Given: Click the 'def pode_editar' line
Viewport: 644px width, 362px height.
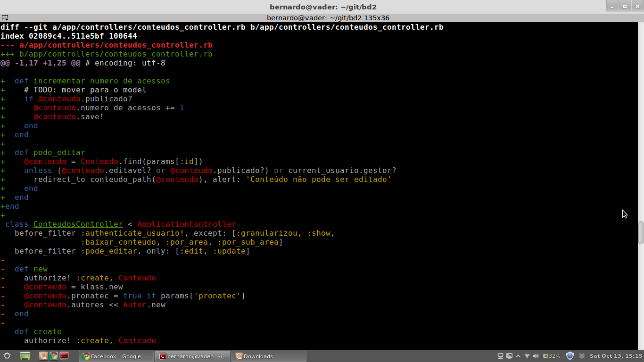Looking at the screenshot, I should pyautogui.click(x=50, y=153).
